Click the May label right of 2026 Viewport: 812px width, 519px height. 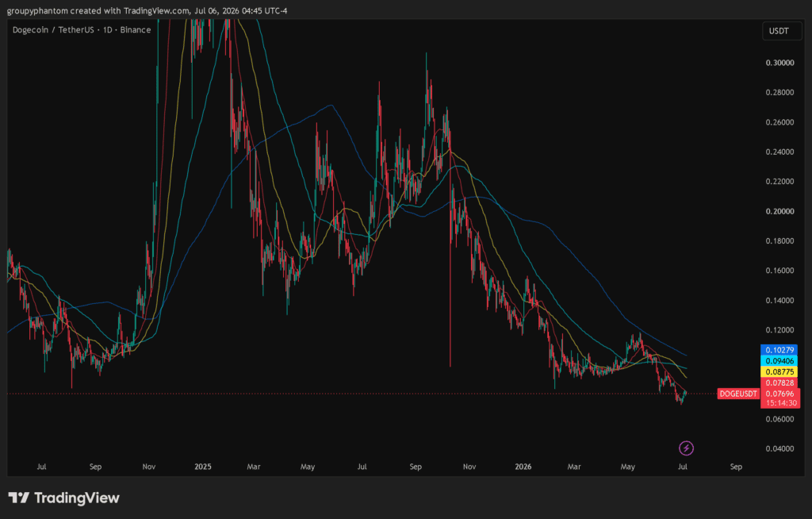pos(628,467)
